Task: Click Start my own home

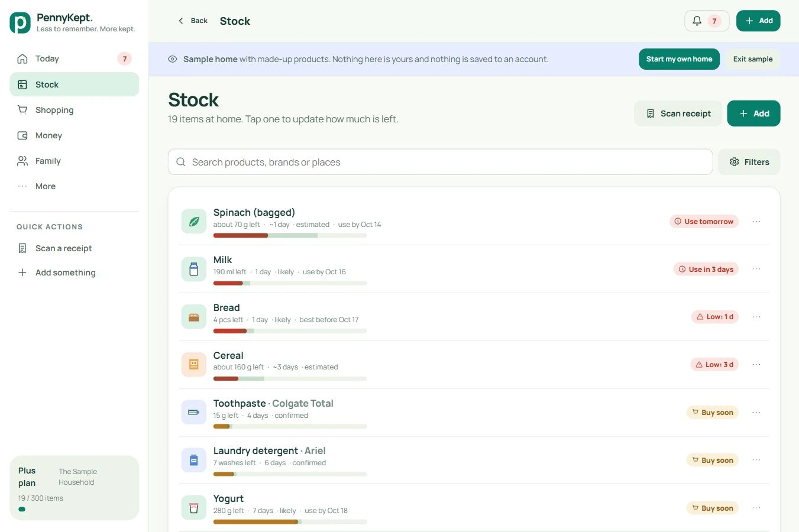Action: tap(679, 59)
